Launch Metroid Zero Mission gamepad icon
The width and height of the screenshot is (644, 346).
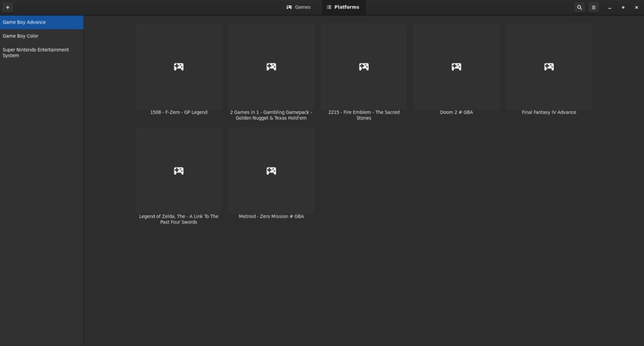[271, 171]
